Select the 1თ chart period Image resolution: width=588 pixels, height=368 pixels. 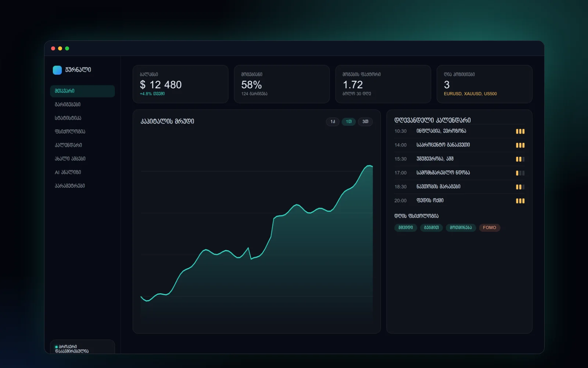point(349,122)
